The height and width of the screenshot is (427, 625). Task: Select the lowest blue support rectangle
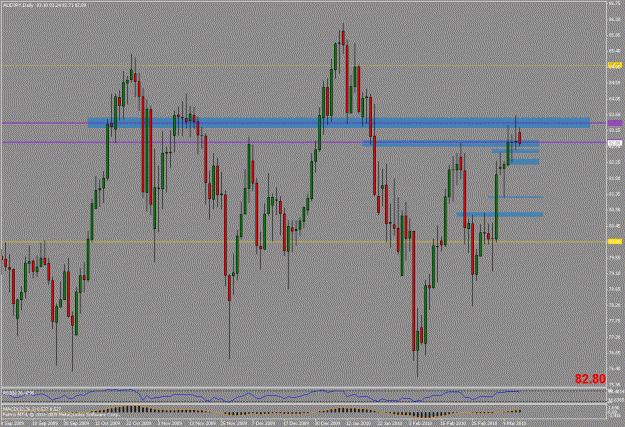(x=500, y=214)
